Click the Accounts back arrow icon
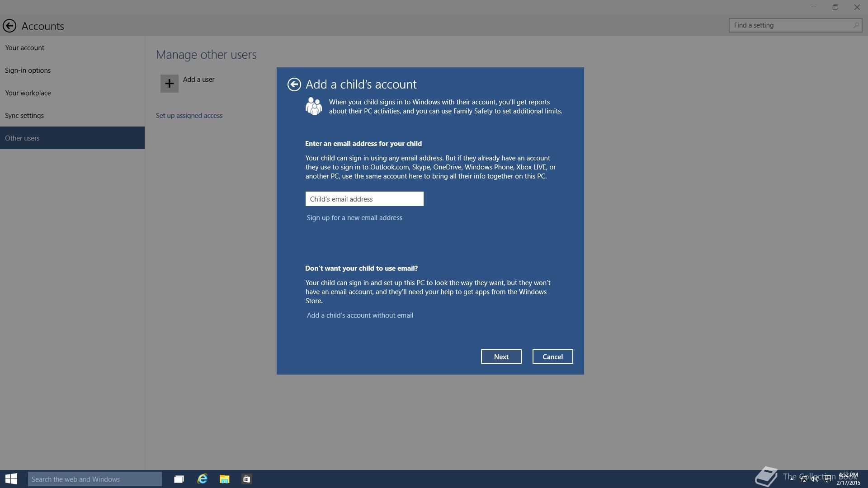The image size is (868, 488). 9,26
